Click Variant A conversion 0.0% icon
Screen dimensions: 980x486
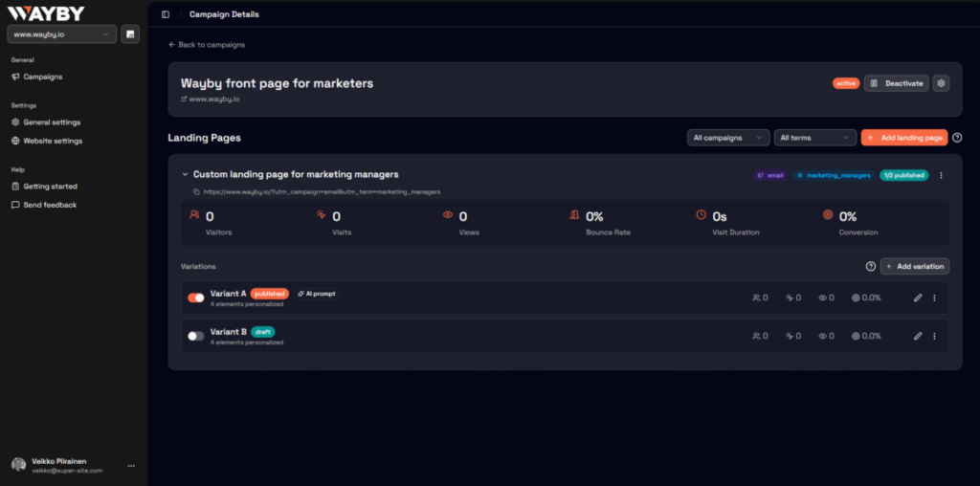point(856,298)
